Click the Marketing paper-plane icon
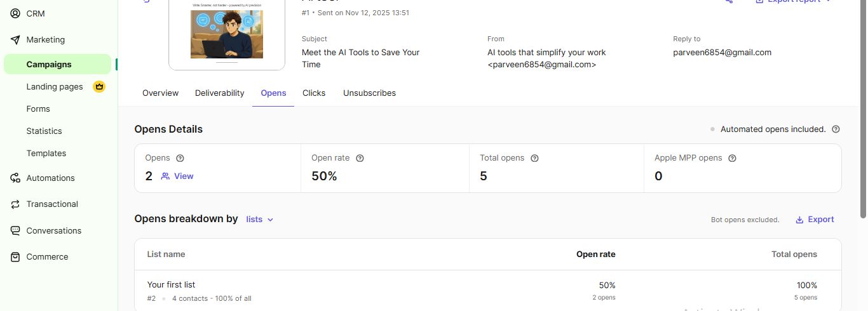The width and height of the screenshot is (868, 311). 15,39
